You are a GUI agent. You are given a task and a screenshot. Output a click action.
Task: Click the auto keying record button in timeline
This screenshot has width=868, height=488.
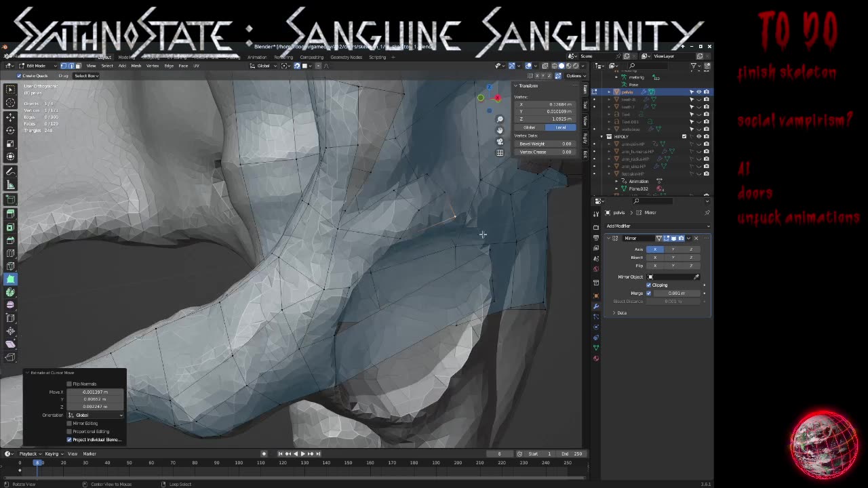[265, 453]
